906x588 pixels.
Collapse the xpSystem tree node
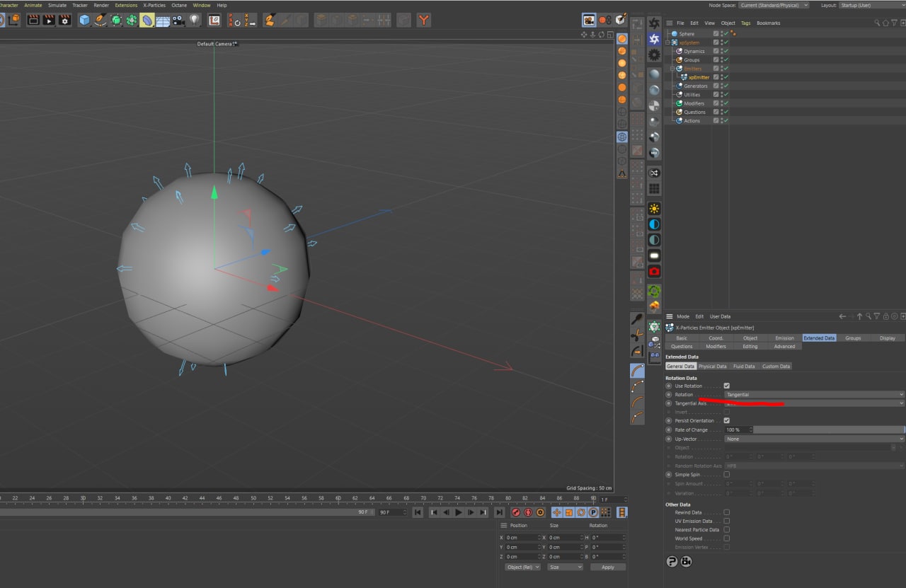tap(667, 42)
